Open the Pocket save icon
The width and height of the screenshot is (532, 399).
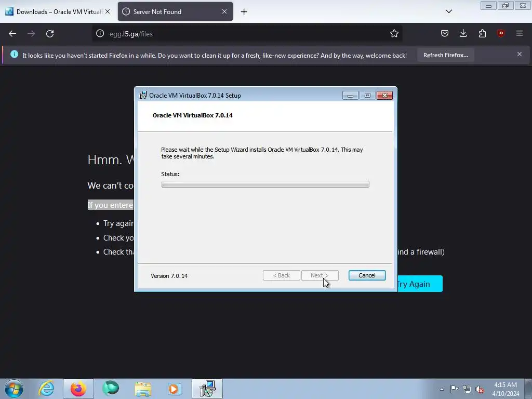pyautogui.click(x=445, y=33)
